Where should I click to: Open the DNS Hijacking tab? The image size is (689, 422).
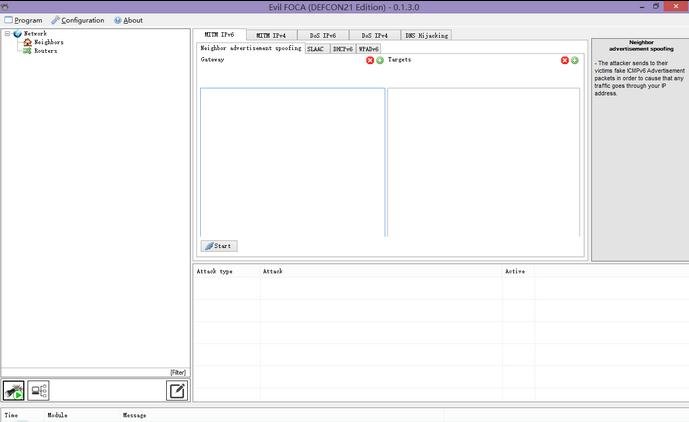[x=427, y=35]
